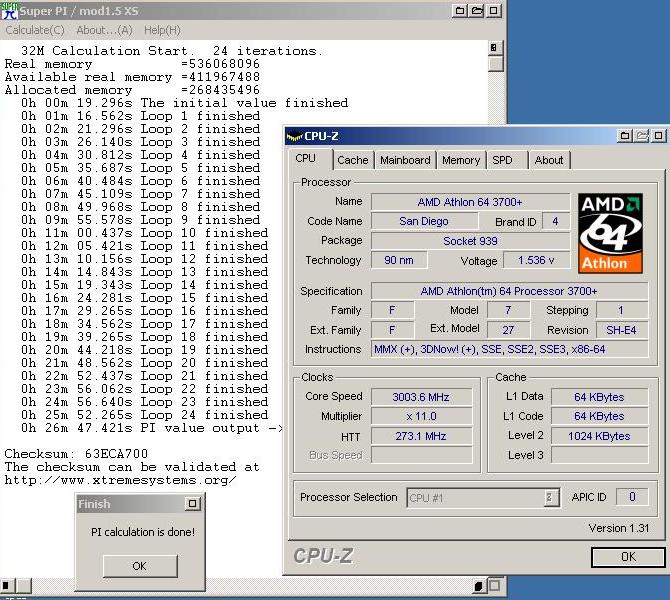670x600 pixels.
Task: Click the Name field AMD Athlon 64 3700+
Action: pos(470,202)
